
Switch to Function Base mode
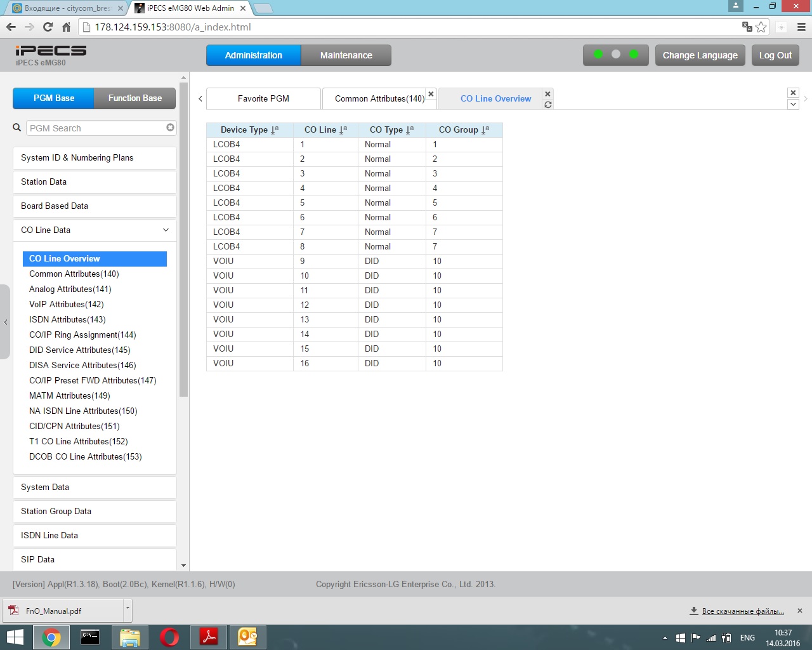[134, 98]
